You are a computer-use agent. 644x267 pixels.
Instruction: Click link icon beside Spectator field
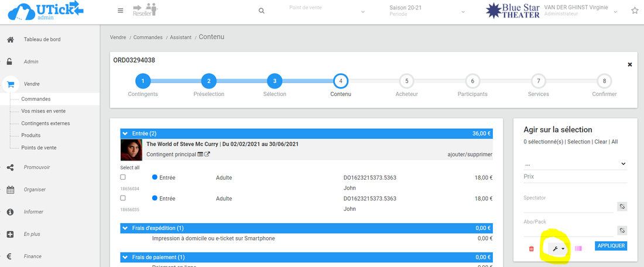[x=622, y=207]
